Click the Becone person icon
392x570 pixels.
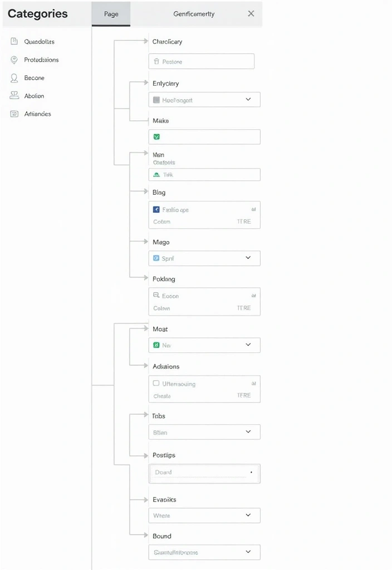click(x=14, y=78)
